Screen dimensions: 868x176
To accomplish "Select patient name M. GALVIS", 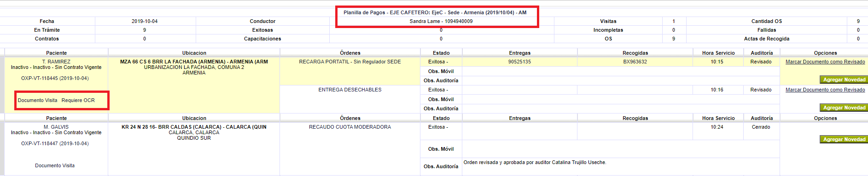I will click(56, 127).
